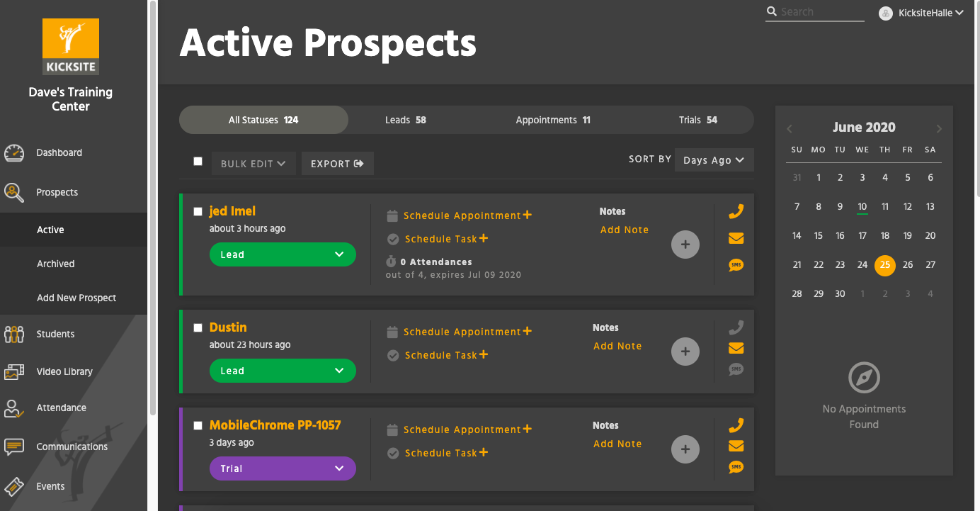Open Video Library icon in sidebar
980x511 pixels.
coord(14,372)
